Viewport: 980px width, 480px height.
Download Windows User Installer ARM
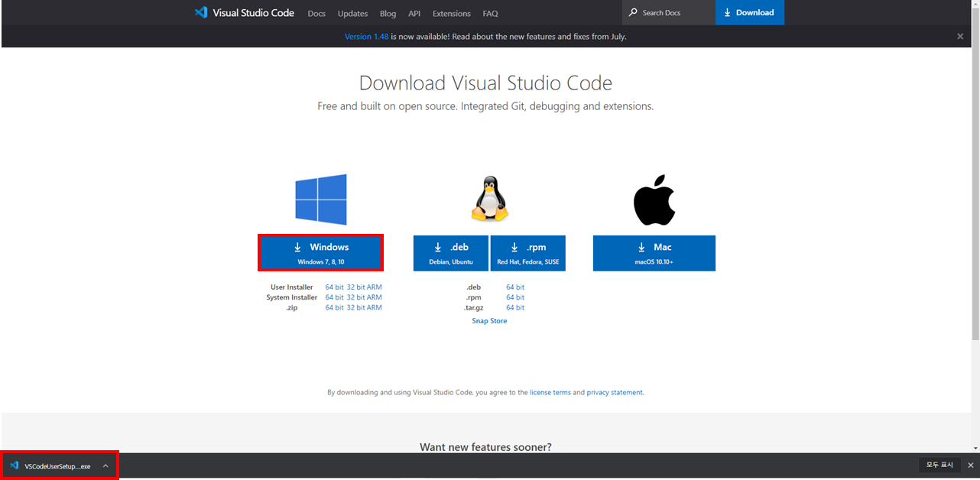pos(374,287)
